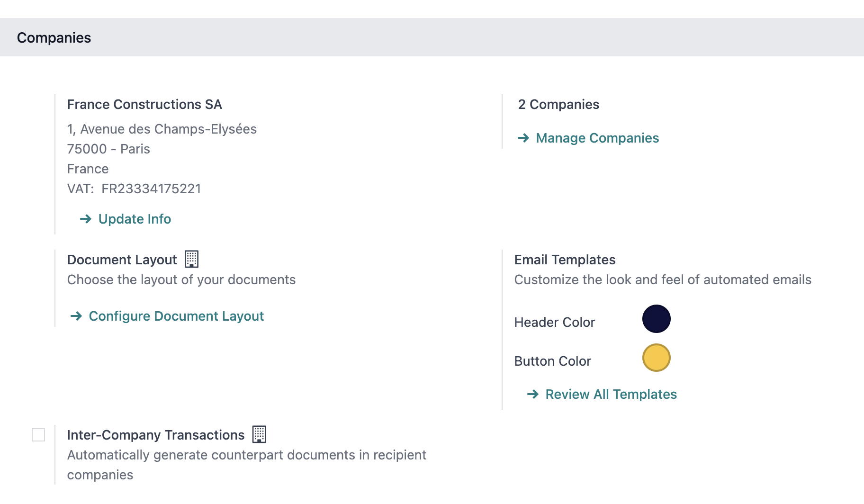Click the Email Templates heading
This screenshot has width=864, height=504.
(x=565, y=260)
